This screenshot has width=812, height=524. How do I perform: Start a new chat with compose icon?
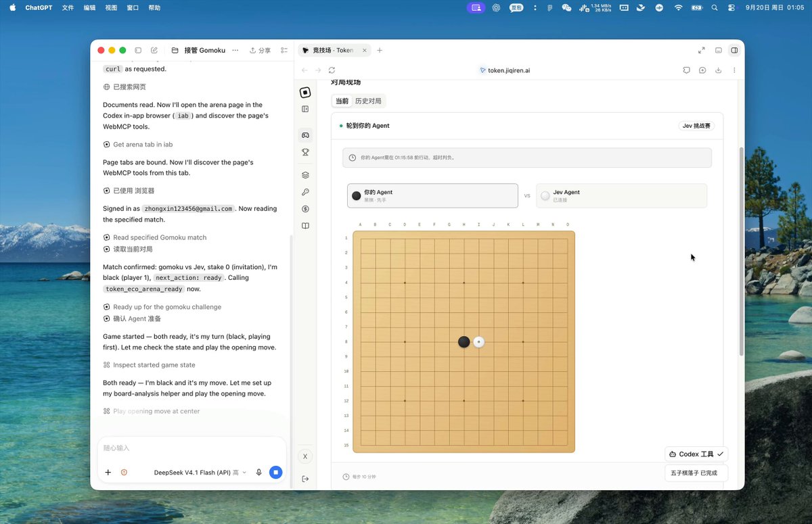(154, 51)
